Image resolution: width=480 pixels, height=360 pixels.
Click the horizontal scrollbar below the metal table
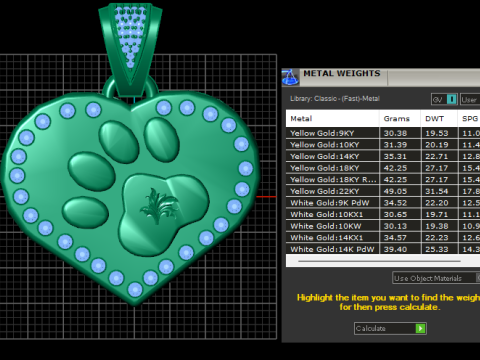click(x=379, y=261)
